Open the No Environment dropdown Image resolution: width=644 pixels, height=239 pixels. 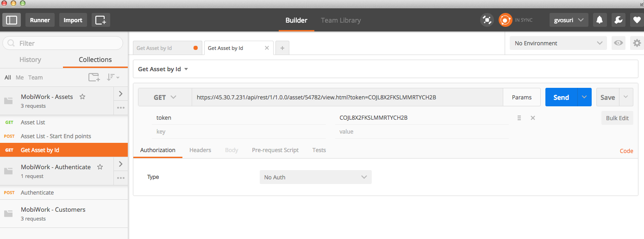pos(557,43)
